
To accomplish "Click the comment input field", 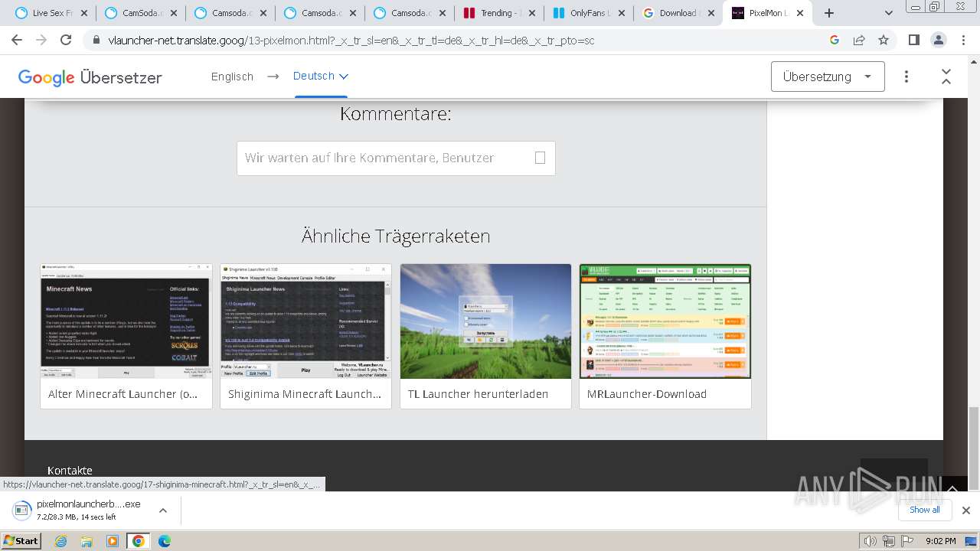I will click(396, 158).
